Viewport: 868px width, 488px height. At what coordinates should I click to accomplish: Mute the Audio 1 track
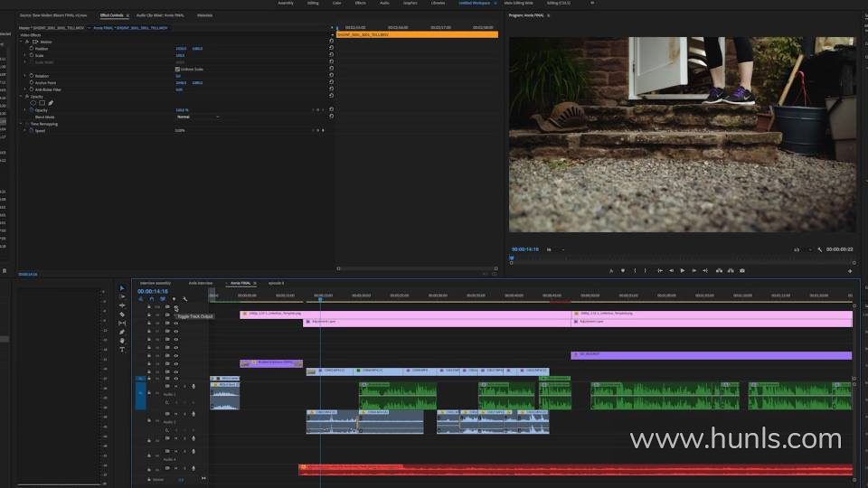(x=176, y=386)
